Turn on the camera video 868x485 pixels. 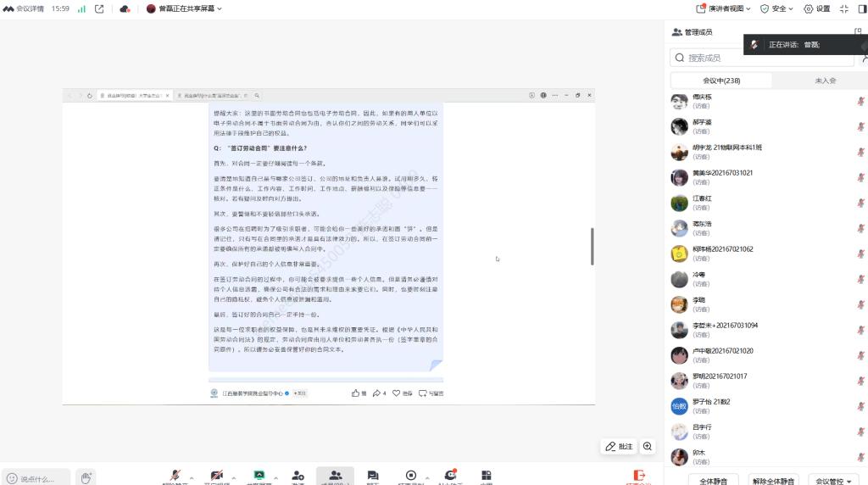click(x=217, y=476)
